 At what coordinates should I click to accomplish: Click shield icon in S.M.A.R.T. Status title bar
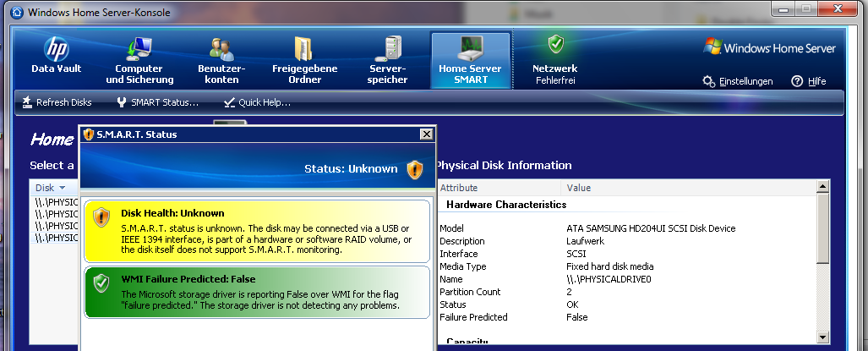89,134
